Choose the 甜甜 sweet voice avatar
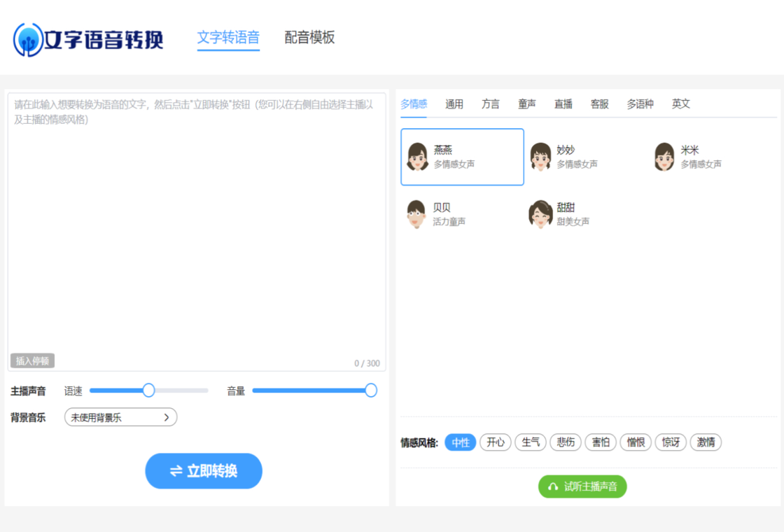Image resolution: width=784 pixels, height=532 pixels. pos(540,214)
